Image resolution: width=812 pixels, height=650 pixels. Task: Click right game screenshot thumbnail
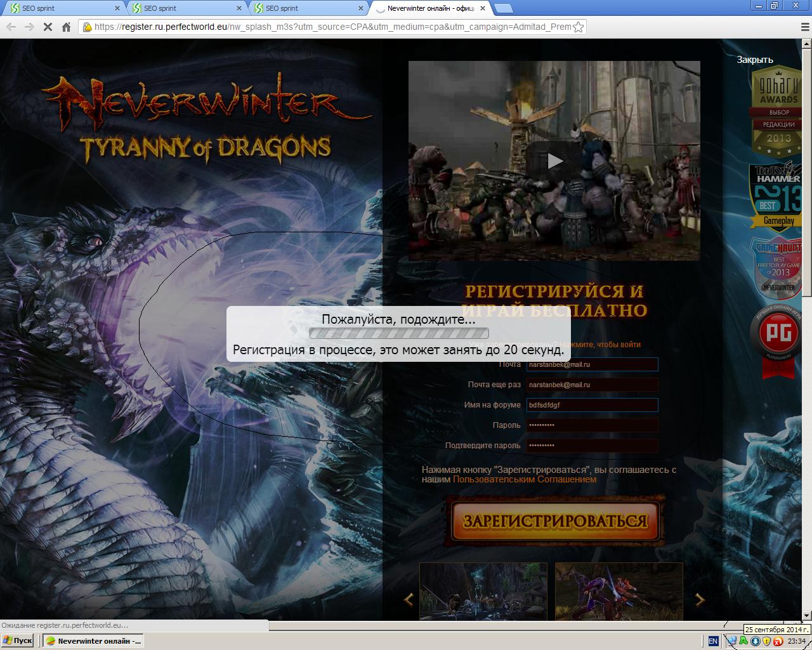pyautogui.click(x=619, y=591)
